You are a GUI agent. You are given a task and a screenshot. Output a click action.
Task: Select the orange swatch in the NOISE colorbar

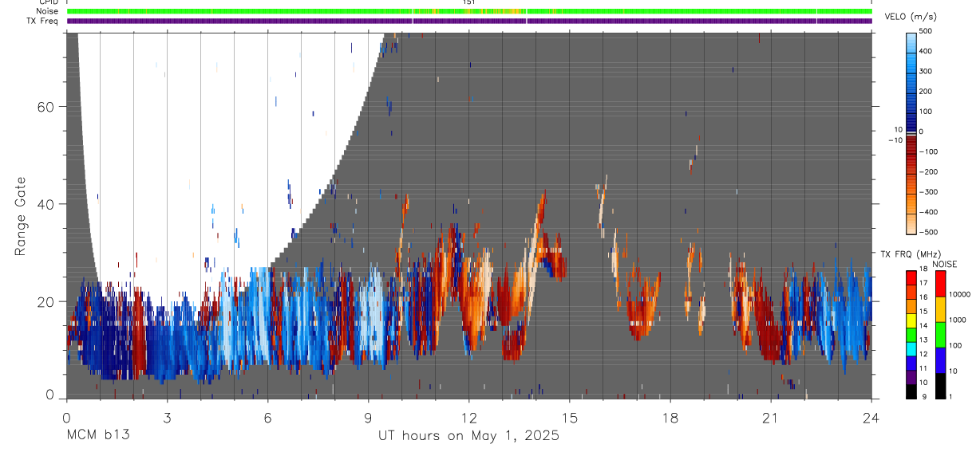[x=939, y=309]
